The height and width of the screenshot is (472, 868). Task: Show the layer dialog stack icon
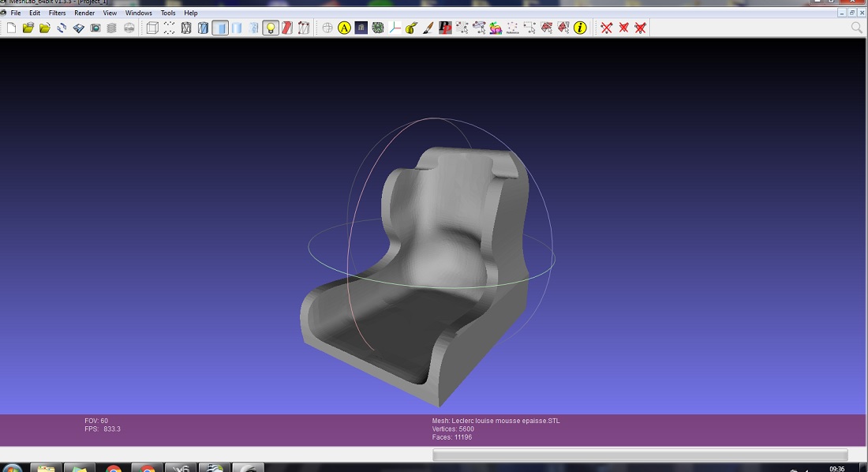click(x=112, y=28)
